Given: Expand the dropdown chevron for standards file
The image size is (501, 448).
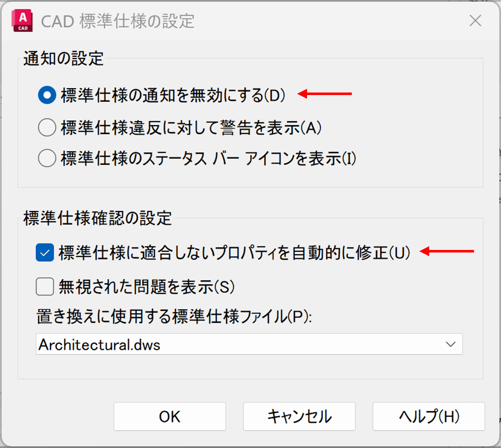Looking at the screenshot, I should coord(451,344).
